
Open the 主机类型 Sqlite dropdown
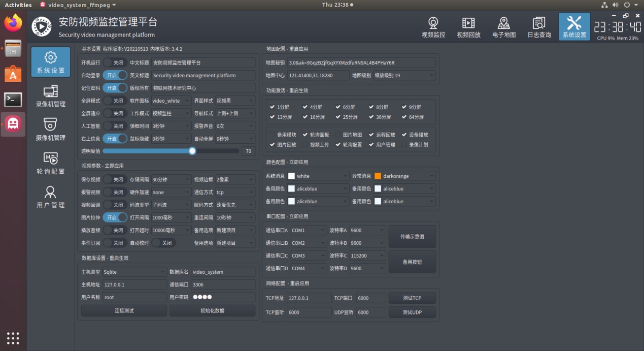[x=134, y=272]
